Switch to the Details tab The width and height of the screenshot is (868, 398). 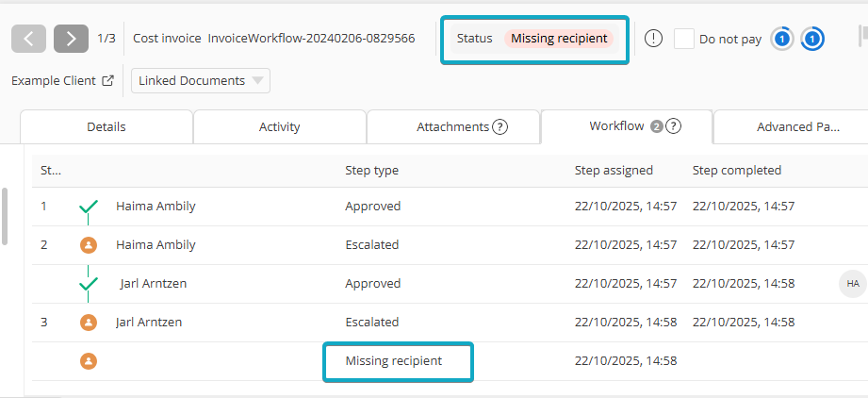coord(106,127)
